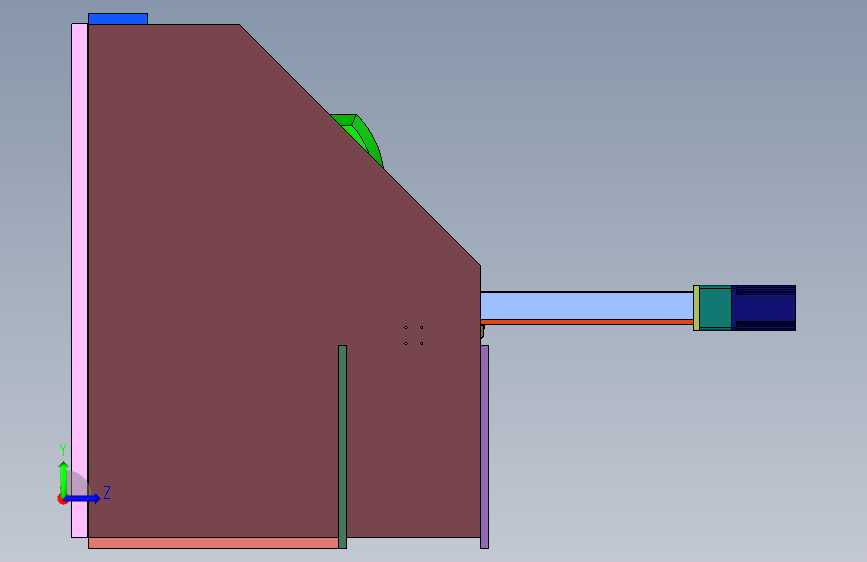Select the purple vertical plate
This screenshot has height=562, width=867.
pyautogui.click(x=484, y=447)
